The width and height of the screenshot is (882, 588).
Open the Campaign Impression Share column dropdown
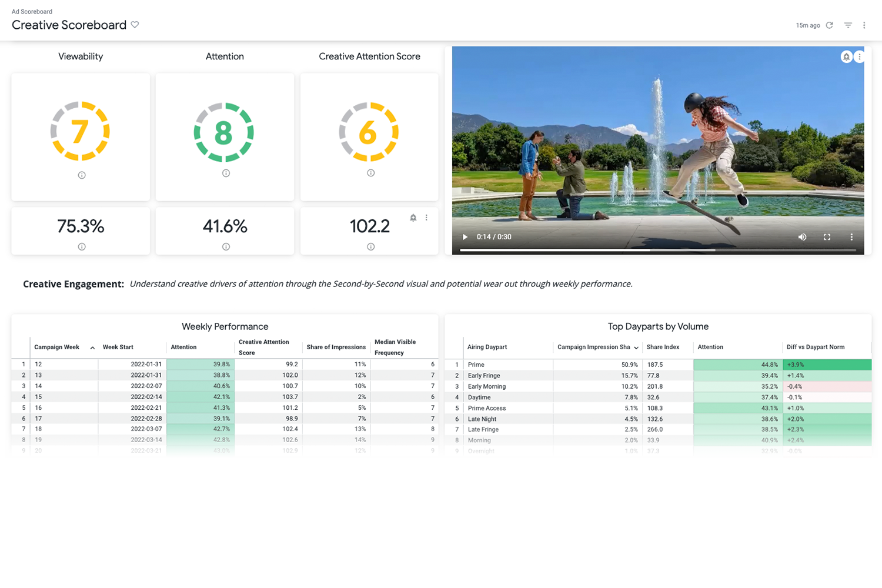(636, 347)
